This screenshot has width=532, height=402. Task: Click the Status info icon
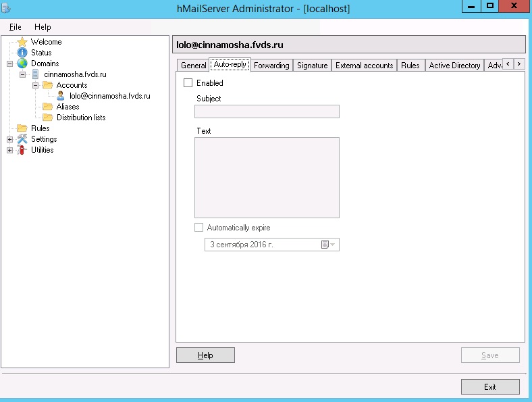tap(22, 53)
